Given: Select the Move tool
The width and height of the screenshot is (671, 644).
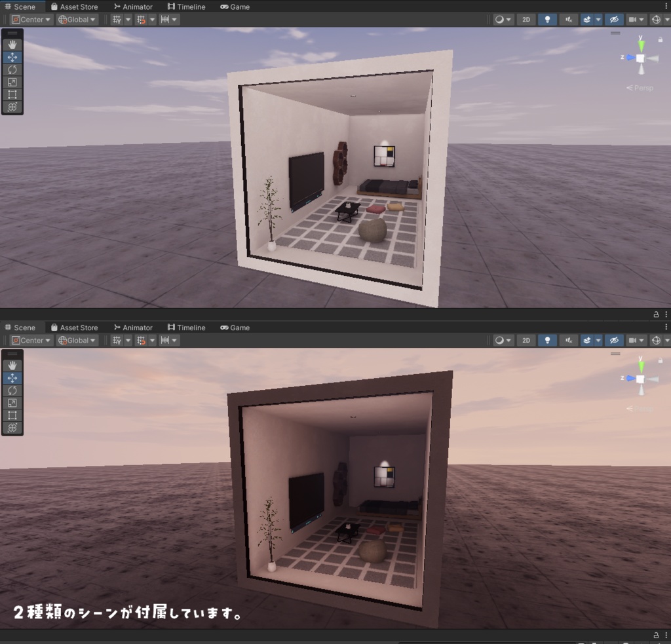Looking at the screenshot, I should point(12,57).
